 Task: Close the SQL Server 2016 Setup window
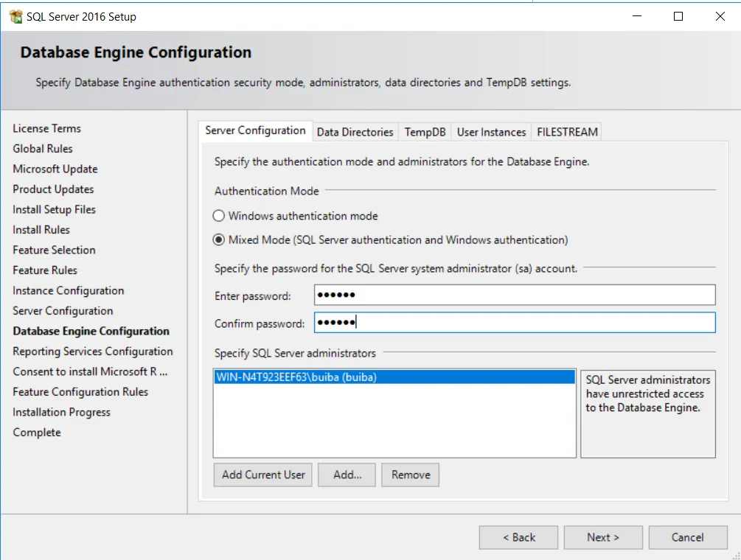(720, 16)
